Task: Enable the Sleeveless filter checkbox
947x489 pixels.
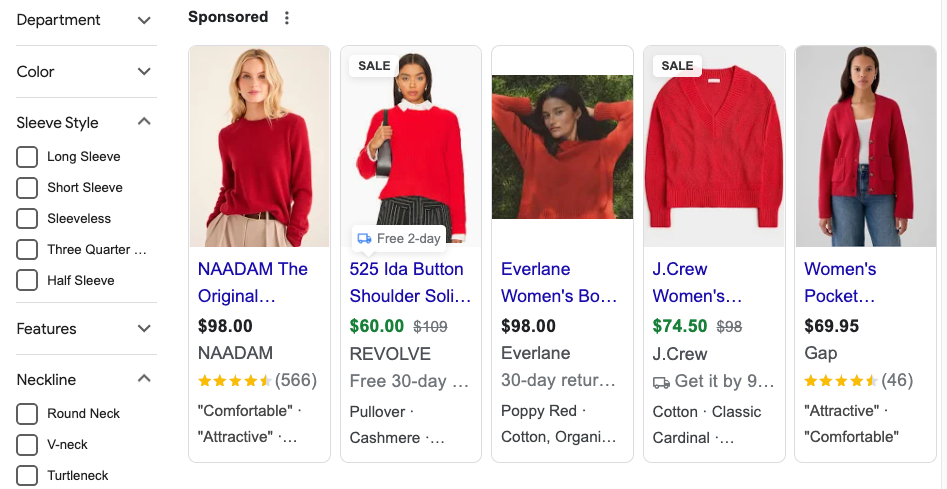Action: click(x=28, y=219)
